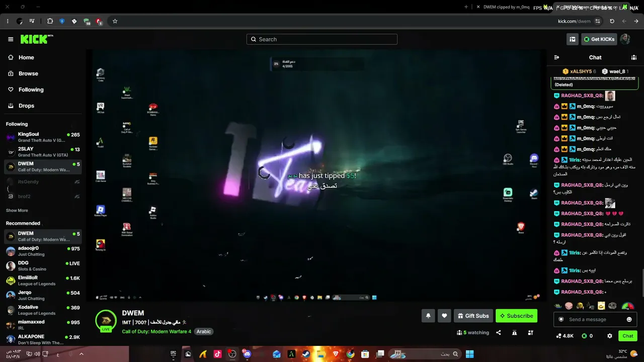Open TikTok from the taskbar
The image size is (644, 362).
[217, 354]
